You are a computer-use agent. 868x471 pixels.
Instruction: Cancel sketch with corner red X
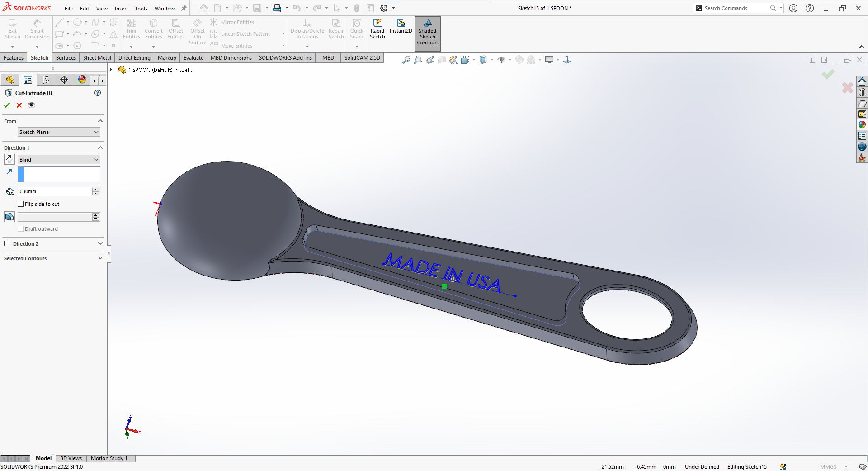848,87
